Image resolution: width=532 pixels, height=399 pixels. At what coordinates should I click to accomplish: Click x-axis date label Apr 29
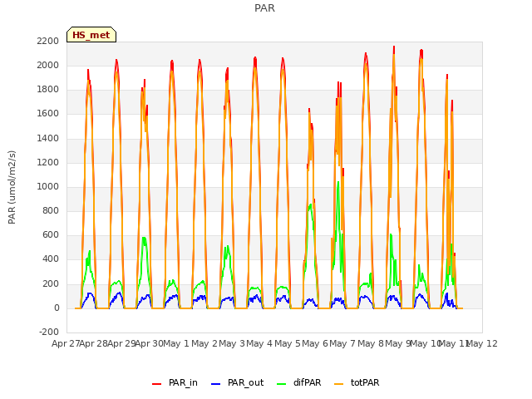coord(121,343)
